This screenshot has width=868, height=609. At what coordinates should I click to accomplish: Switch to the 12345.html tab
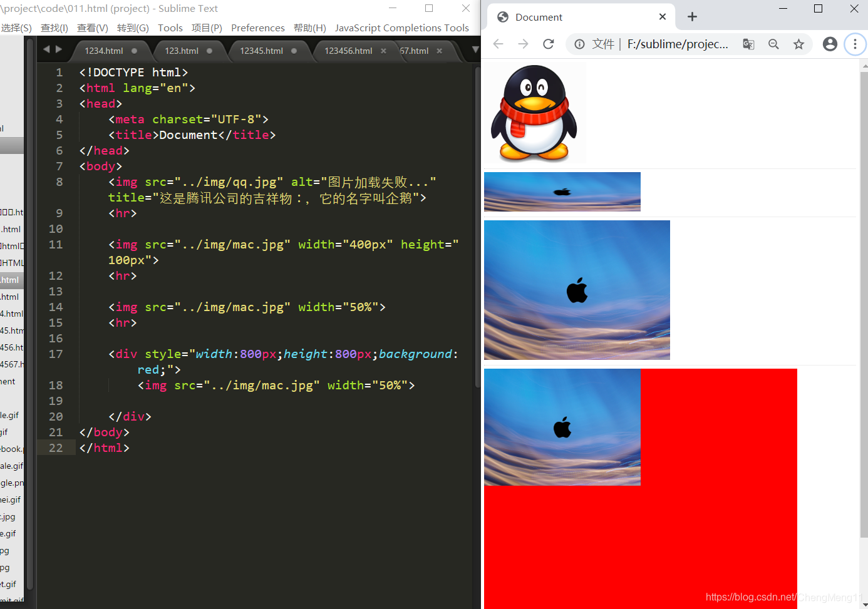click(261, 51)
